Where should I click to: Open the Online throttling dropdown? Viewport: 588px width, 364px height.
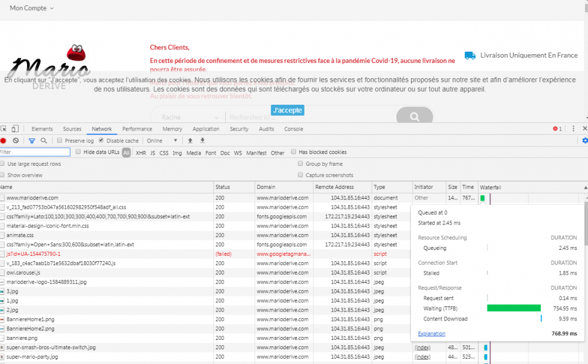point(162,141)
